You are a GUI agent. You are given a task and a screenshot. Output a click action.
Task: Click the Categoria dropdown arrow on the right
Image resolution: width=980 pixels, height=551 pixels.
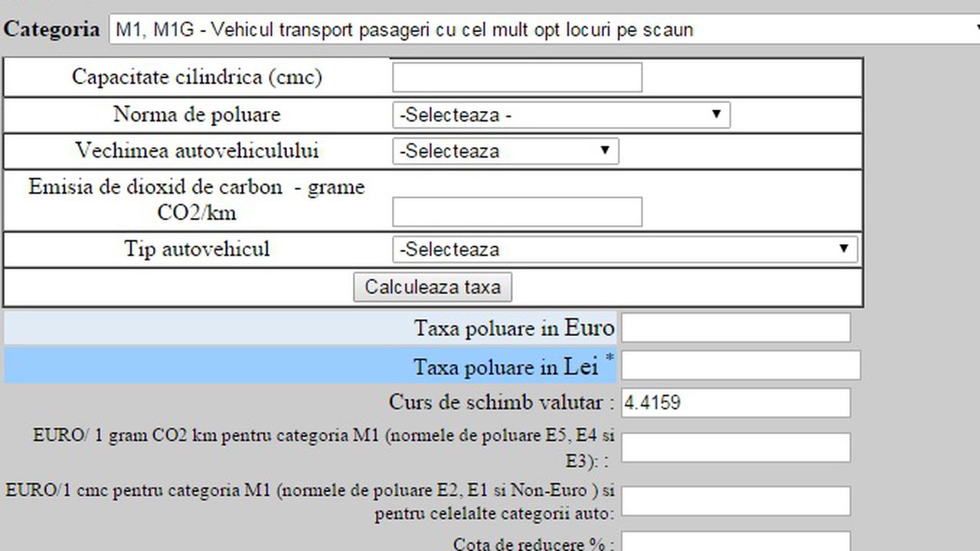click(975, 30)
